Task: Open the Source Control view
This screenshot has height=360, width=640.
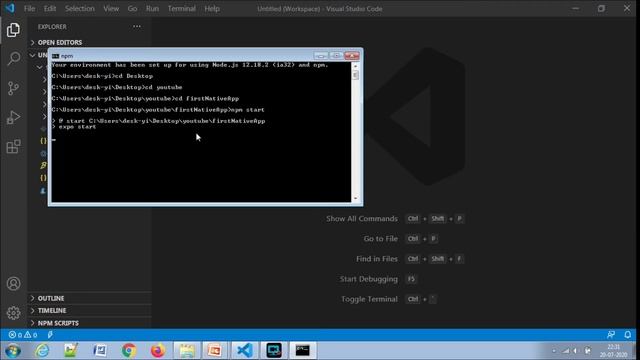Action: pyautogui.click(x=13, y=88)
